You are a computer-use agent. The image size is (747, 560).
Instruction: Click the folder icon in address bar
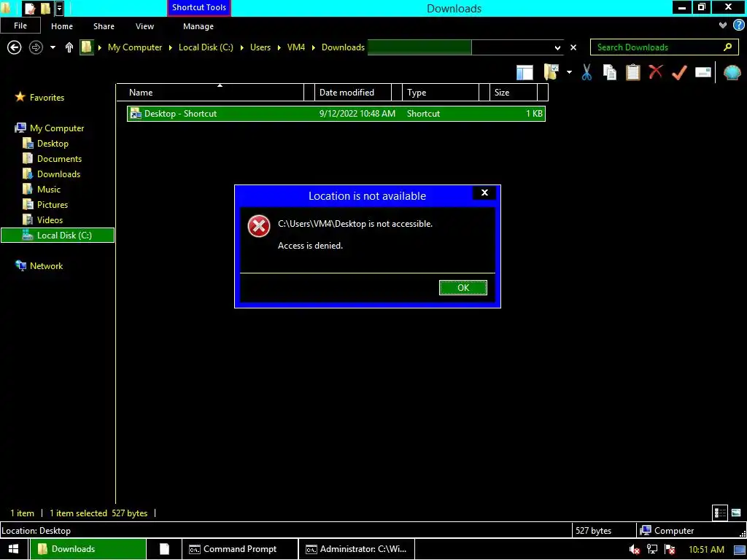(x=86, y=47)
